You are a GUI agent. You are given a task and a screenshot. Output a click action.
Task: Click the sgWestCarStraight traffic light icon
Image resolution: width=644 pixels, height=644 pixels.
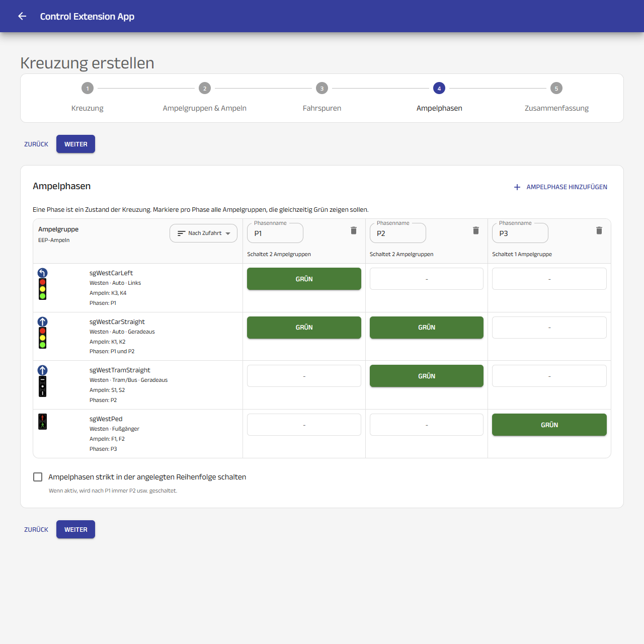(43, 333)
